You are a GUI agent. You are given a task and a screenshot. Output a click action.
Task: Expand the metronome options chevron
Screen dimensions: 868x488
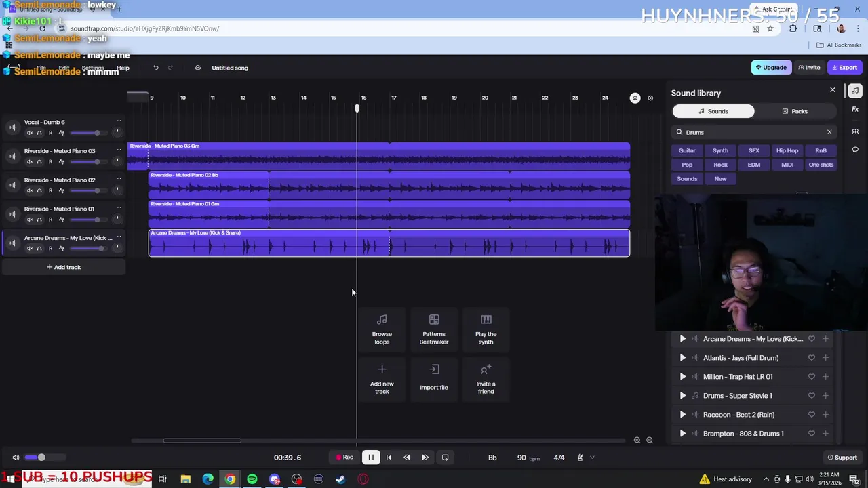pyautogui.click(x=592, y=457)
